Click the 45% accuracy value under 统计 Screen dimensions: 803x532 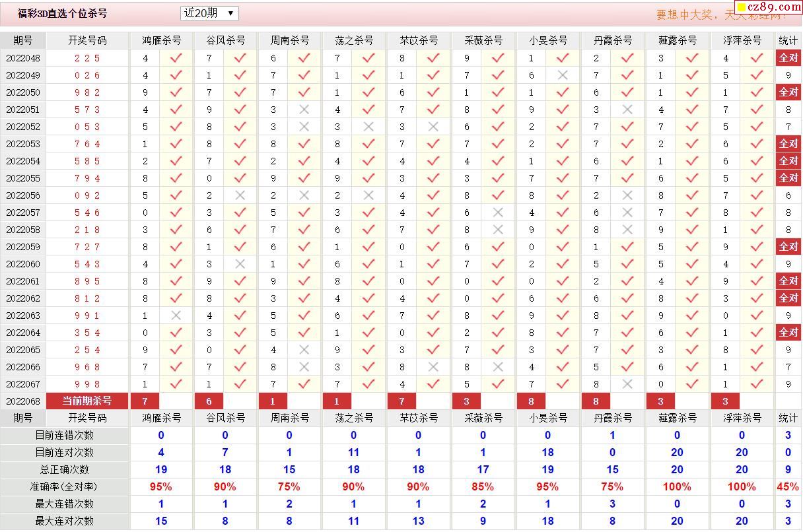(788, 487)
